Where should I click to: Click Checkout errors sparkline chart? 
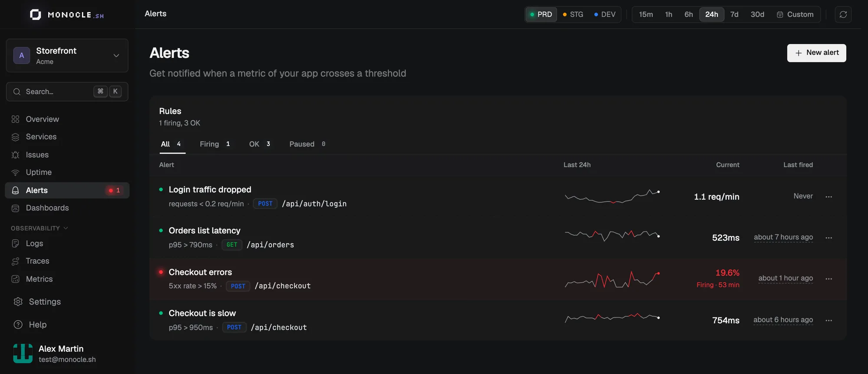tap(612, 279)
